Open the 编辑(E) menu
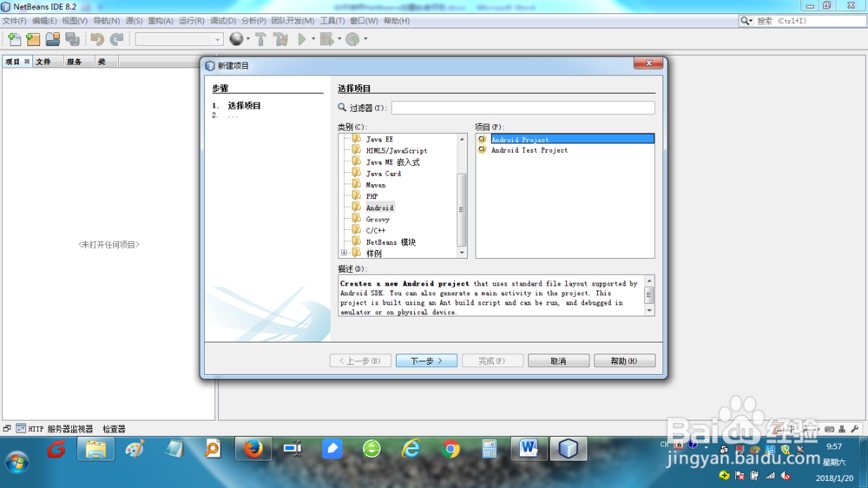Viewport: 868px width, 488px height. 44,21
